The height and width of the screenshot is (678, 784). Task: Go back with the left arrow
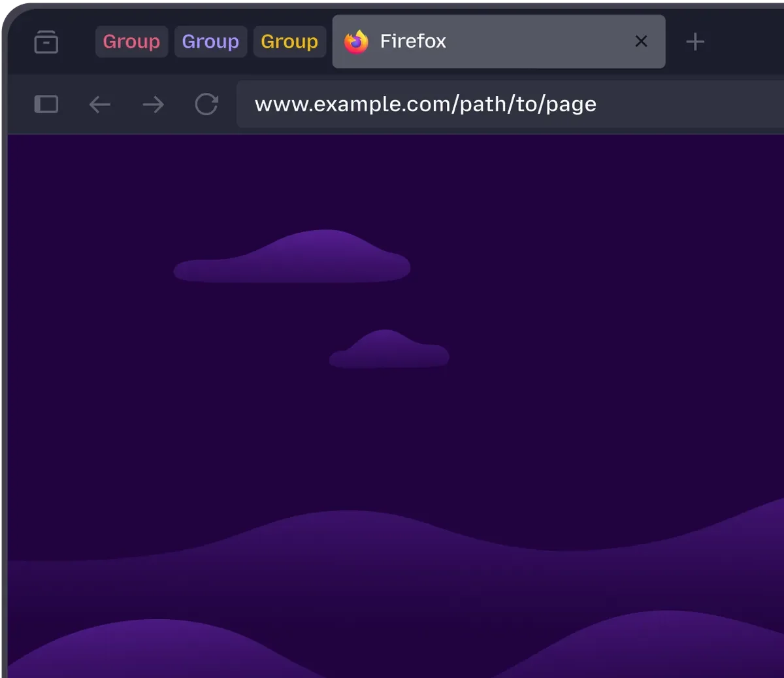99,104
